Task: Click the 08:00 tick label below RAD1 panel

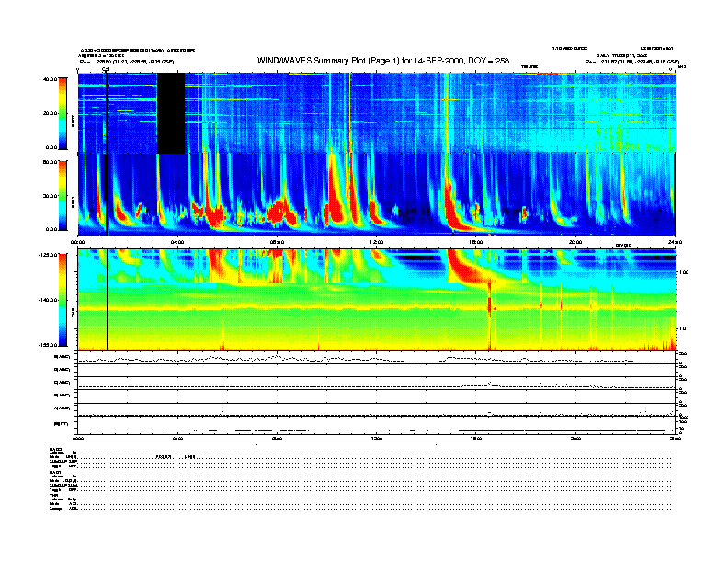Action: click(277, 242)
